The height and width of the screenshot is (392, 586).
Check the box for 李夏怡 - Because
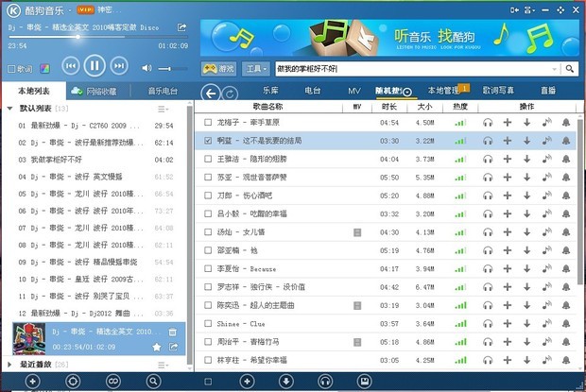coord(208,269)
